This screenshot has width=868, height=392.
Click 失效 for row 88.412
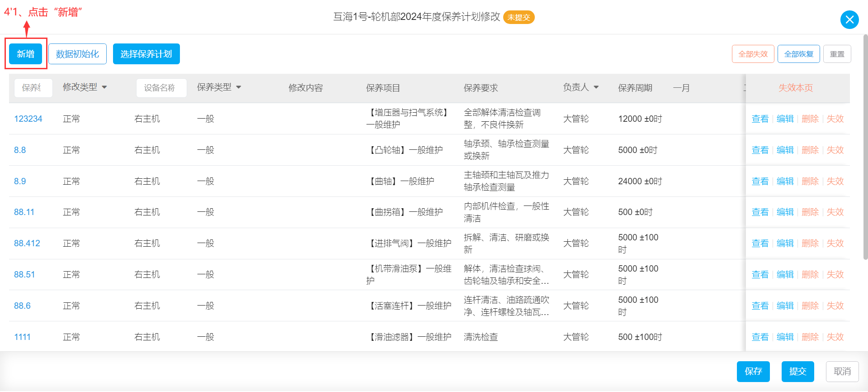[x=835, y=243]
